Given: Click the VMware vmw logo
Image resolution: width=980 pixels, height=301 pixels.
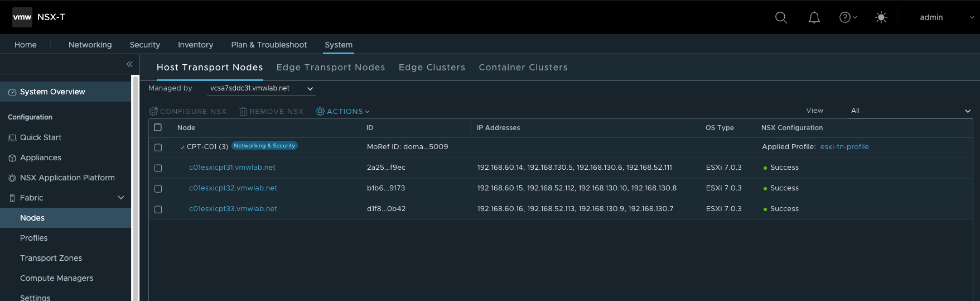Looking at the screenshot, I should (x=22, y=17).
